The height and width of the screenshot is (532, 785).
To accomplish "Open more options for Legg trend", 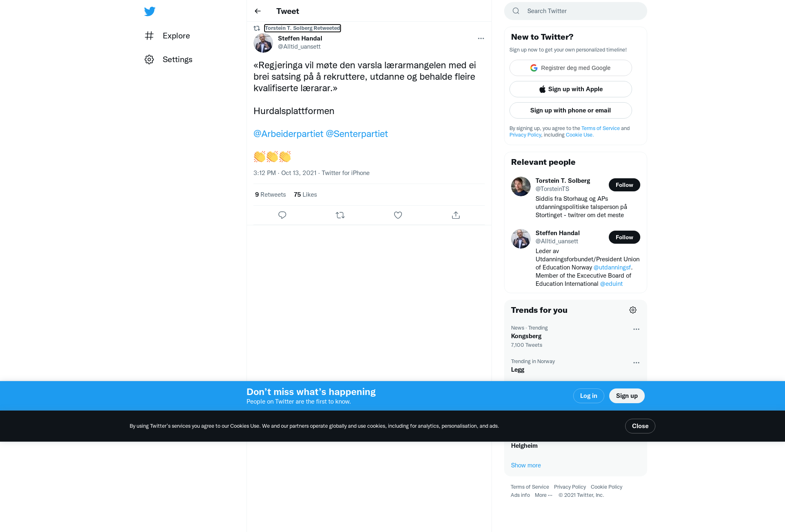I will [636, 363].
